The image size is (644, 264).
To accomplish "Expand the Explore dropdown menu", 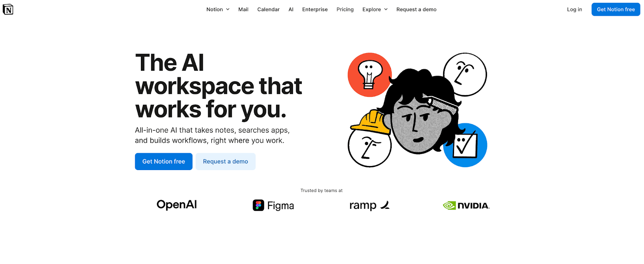I will point(375,9).
